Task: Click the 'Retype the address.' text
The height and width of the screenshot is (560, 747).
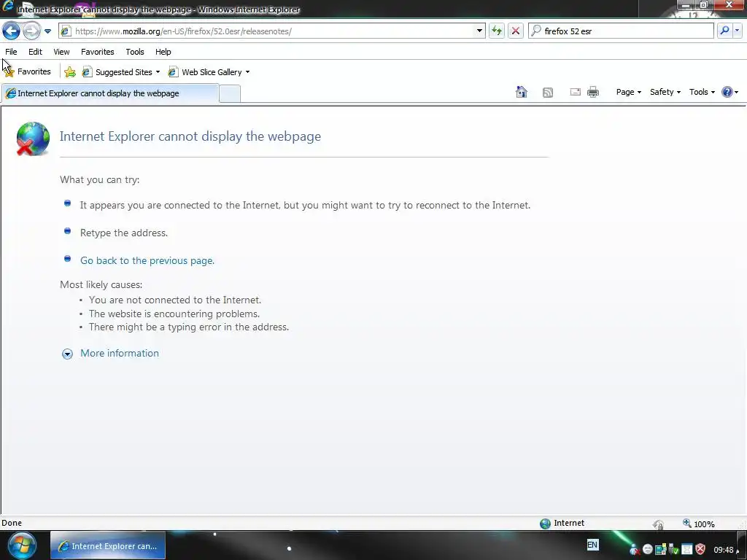Action: [x=124, y=233]
